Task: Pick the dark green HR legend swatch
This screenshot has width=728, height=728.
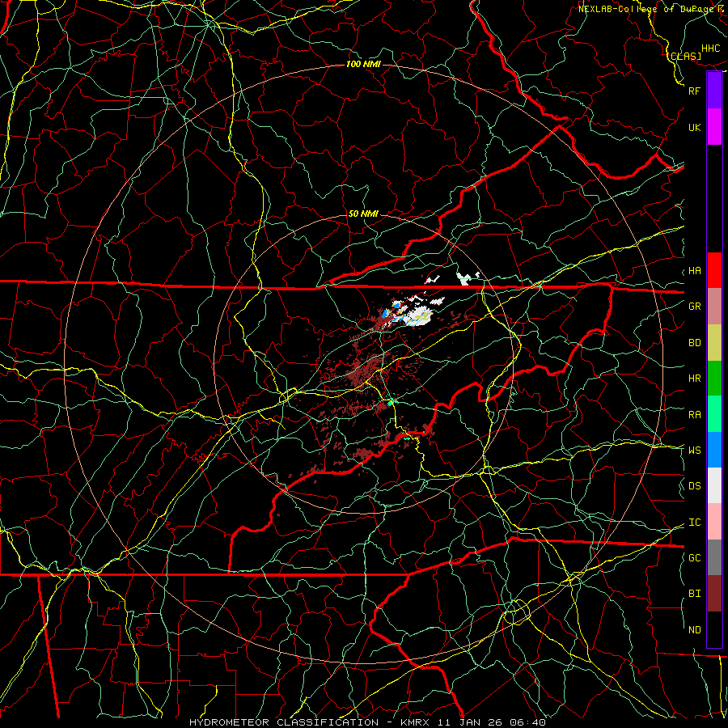Action: (714, 379)
